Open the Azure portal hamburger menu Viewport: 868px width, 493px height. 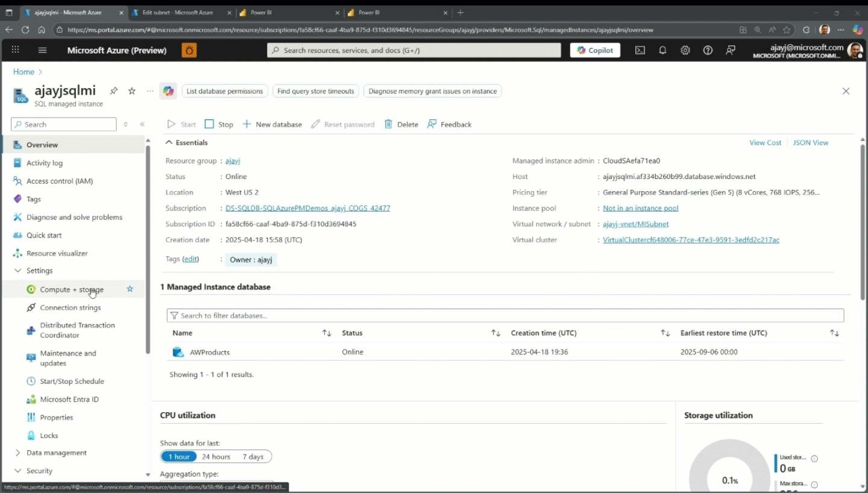click(x=42, y=50)
